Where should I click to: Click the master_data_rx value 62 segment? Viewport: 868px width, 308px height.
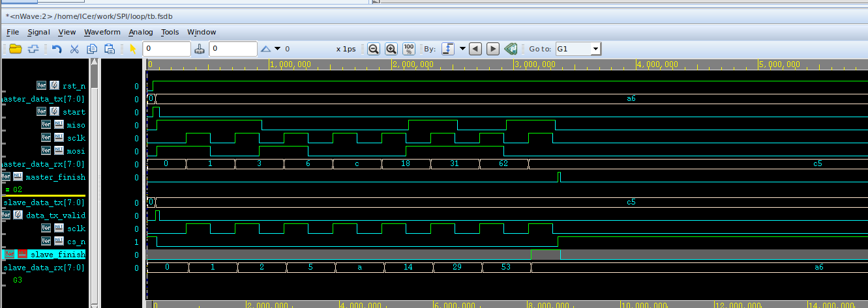tap(503, 164)
